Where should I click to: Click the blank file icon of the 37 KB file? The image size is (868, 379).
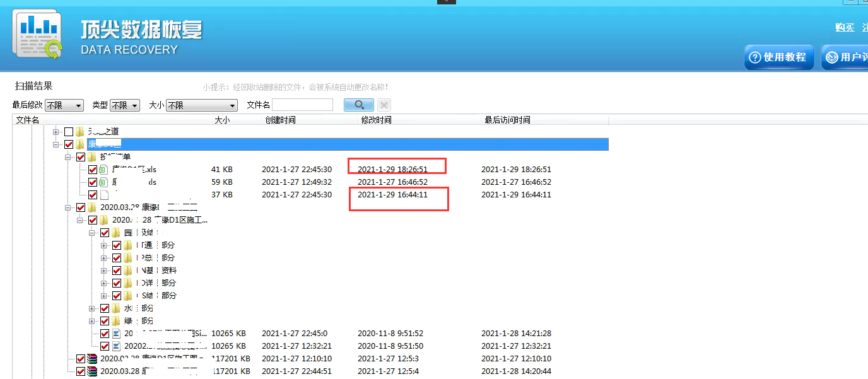(x=104, y=195)
